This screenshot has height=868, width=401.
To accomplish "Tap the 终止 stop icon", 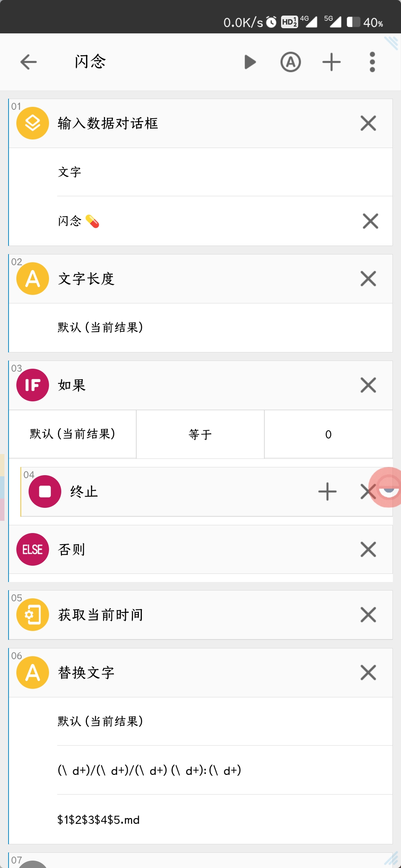I will click(x=45, y=491).
